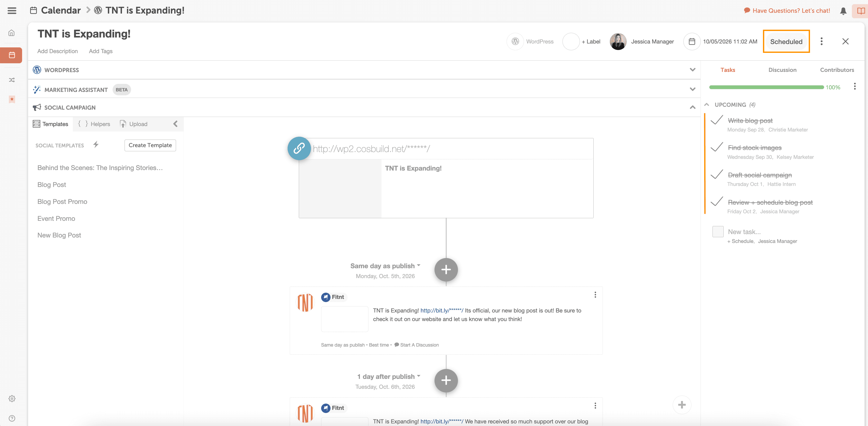Screen dimensions: 868x426
Task: Uncheck the Find stock images task
Action: [717, 147]
